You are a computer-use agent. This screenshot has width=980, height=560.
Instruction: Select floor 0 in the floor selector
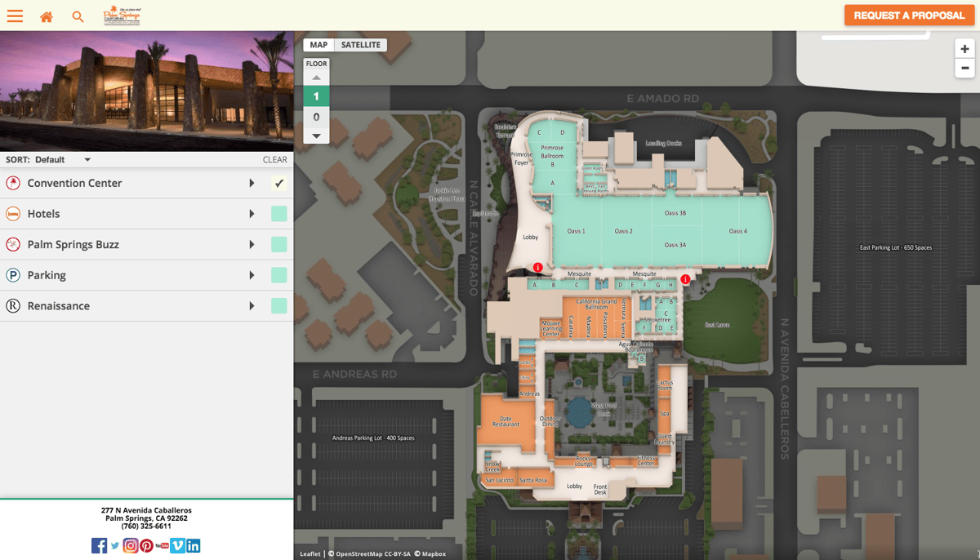coord(316,116)
